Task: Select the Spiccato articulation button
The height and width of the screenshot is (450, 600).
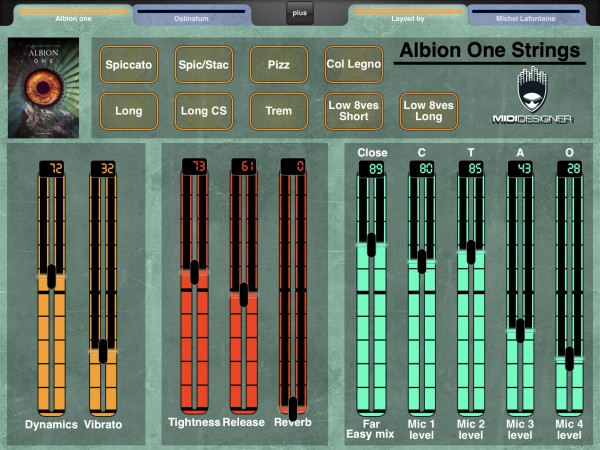Action: pyautogui.click(x=129, y=65)
